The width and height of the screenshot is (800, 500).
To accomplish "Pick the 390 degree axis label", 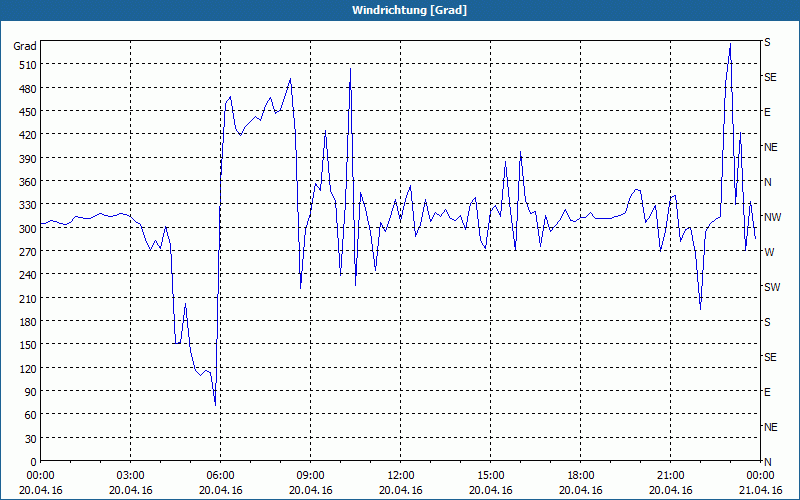I will [28, 159].
